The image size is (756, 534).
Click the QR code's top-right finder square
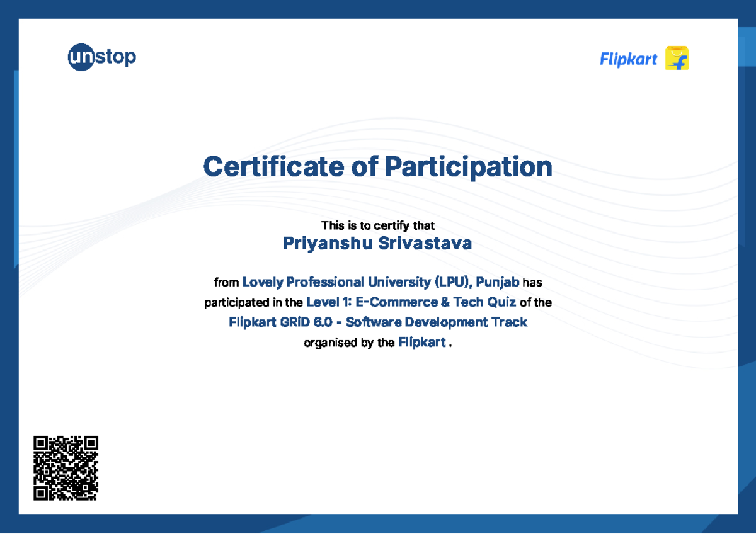(91, 443)
